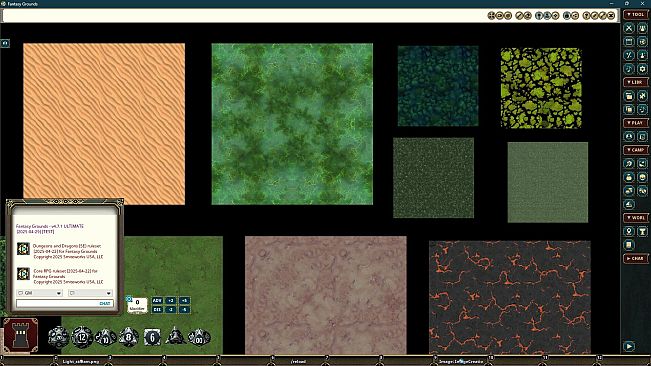Click the small icon at canvas top-left
This screenshot has height=366, width=651.
click(x=5, y=43)
